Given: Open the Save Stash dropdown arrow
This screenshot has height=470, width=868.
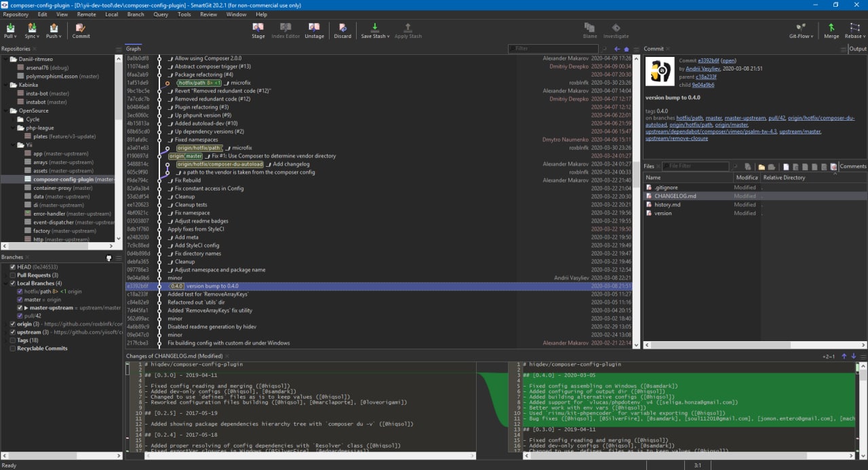Looking at the screenshot, I should 389,37.
